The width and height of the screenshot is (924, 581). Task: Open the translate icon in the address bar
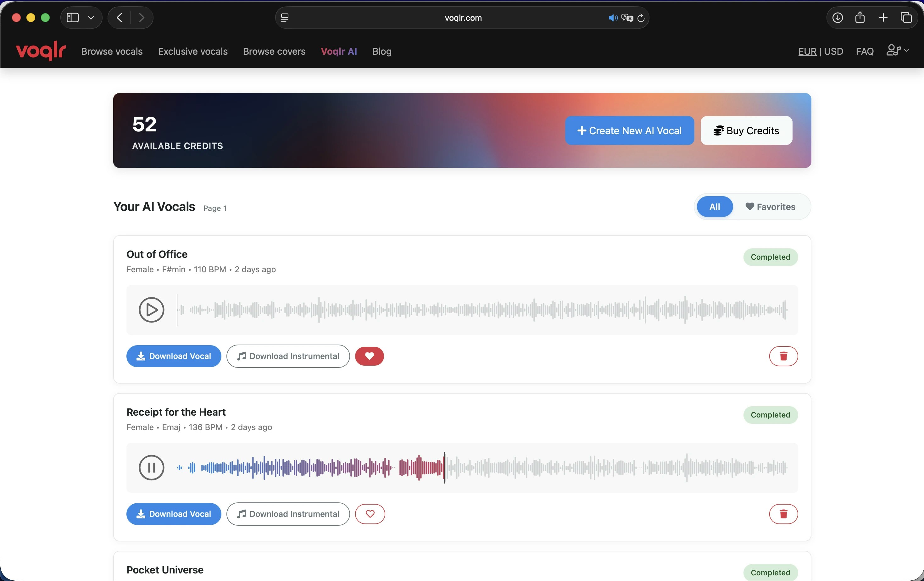pyautogui.click(x=627, y=18)
